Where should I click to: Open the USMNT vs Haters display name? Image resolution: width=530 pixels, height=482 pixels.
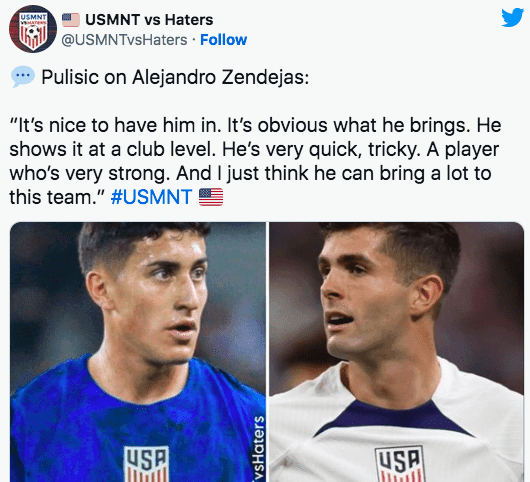(x=149, y=20)
